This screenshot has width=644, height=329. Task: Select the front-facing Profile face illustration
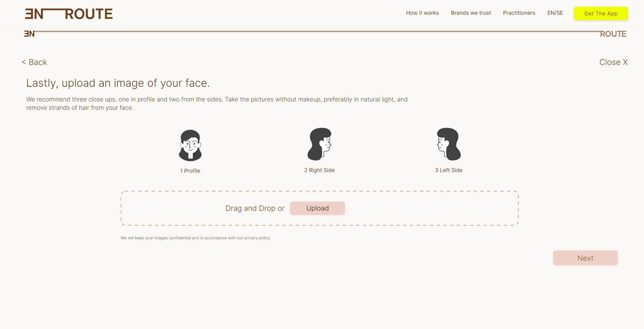point(190,145)
